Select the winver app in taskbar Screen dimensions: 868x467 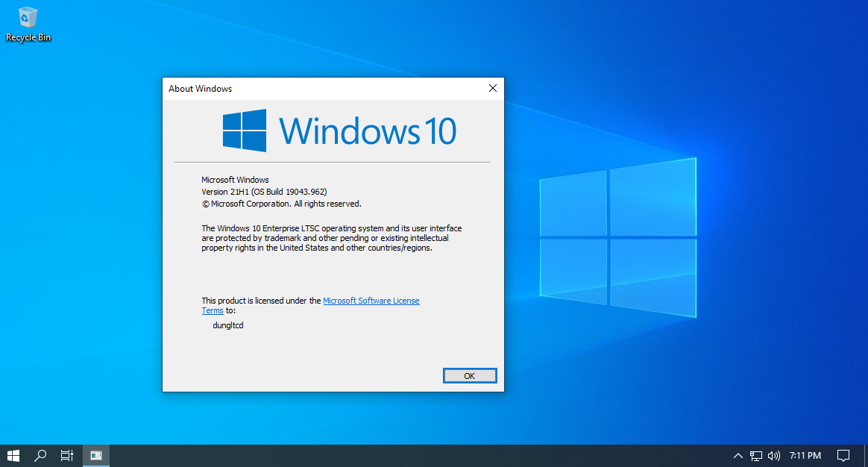(96, 455)
